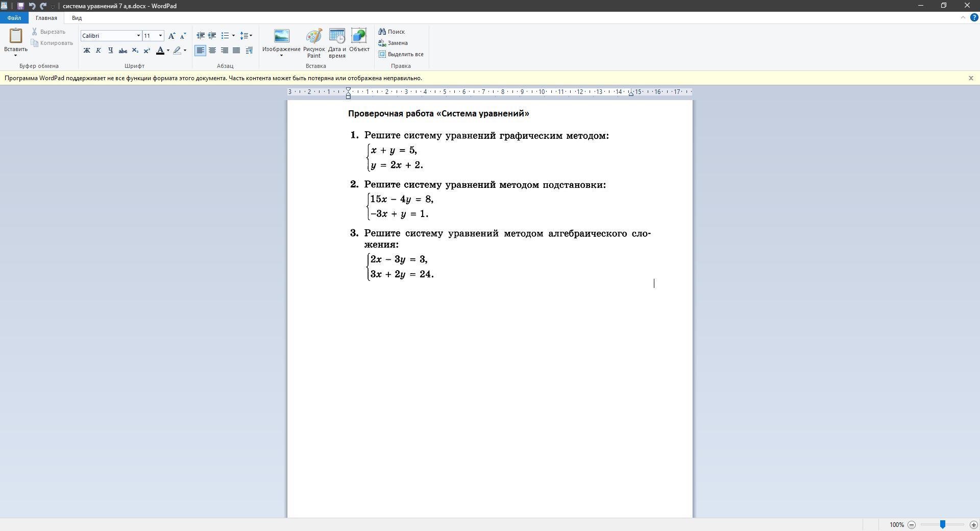Insert date and time (Дата и время)

coord(337,43)
